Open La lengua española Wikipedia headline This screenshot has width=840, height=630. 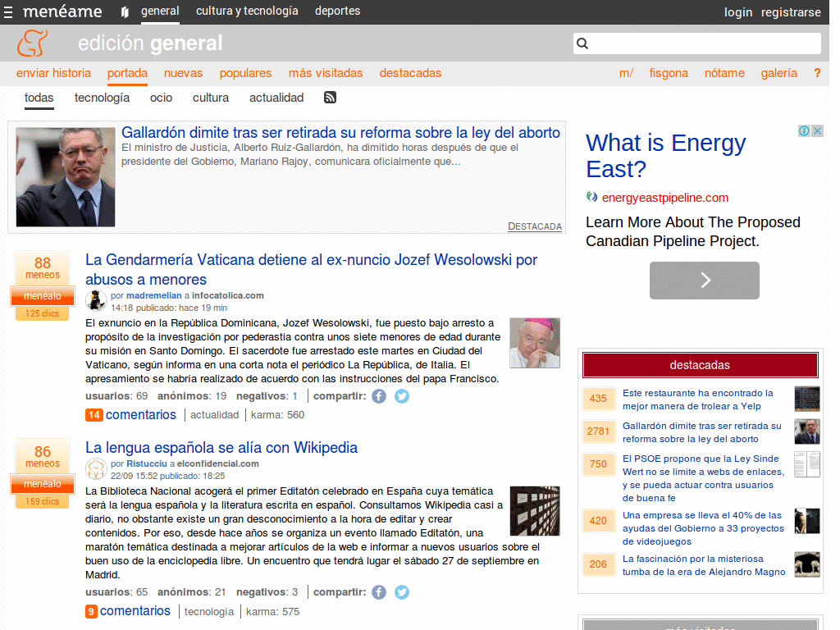pos(221,448)
